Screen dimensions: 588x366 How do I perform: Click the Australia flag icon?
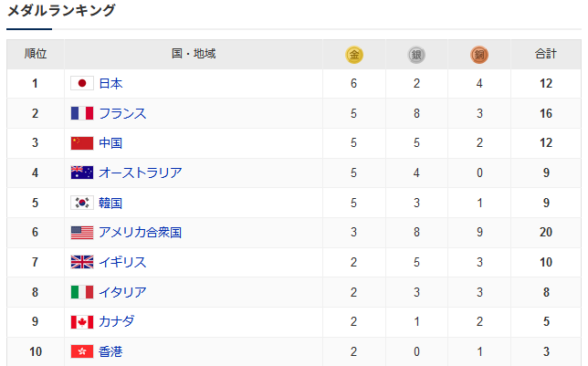(82, 173)
